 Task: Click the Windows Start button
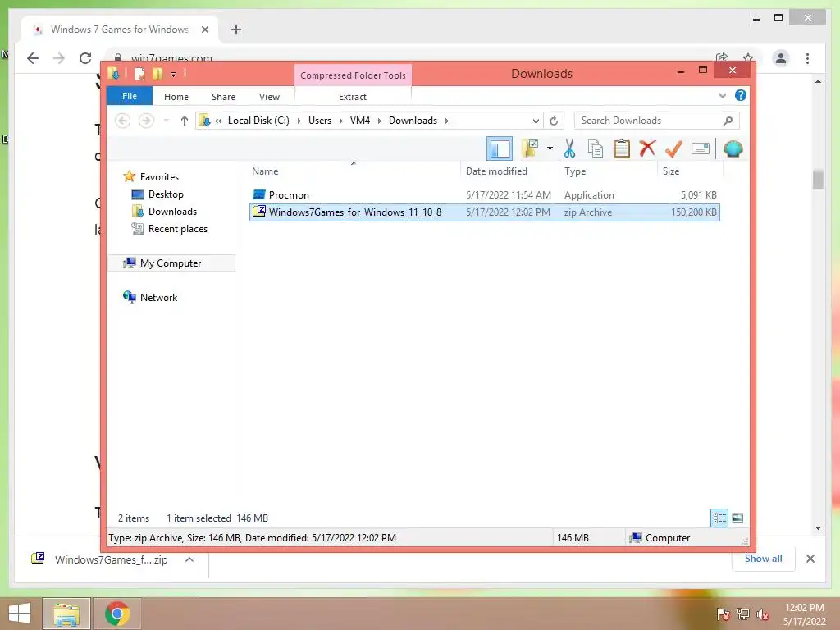point(20,614)
